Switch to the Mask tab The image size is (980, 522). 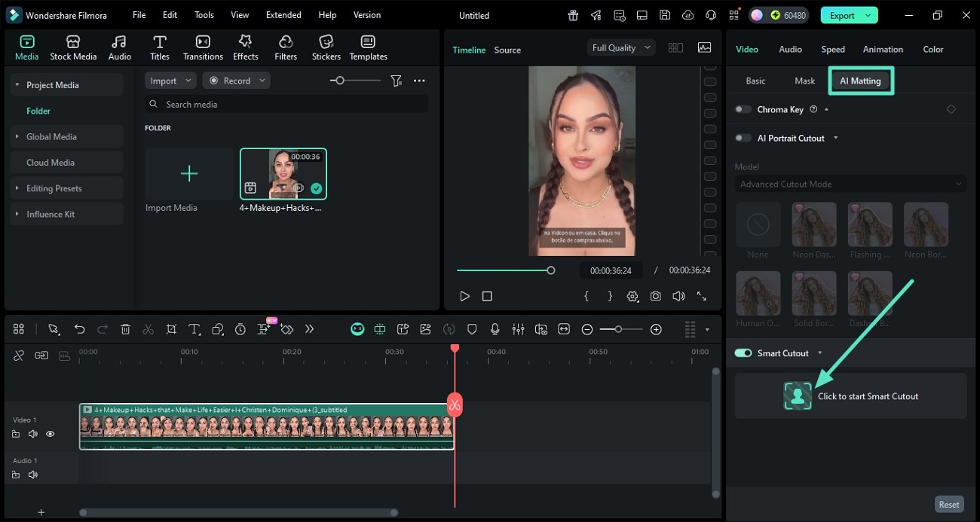click(x=804, y=81)
